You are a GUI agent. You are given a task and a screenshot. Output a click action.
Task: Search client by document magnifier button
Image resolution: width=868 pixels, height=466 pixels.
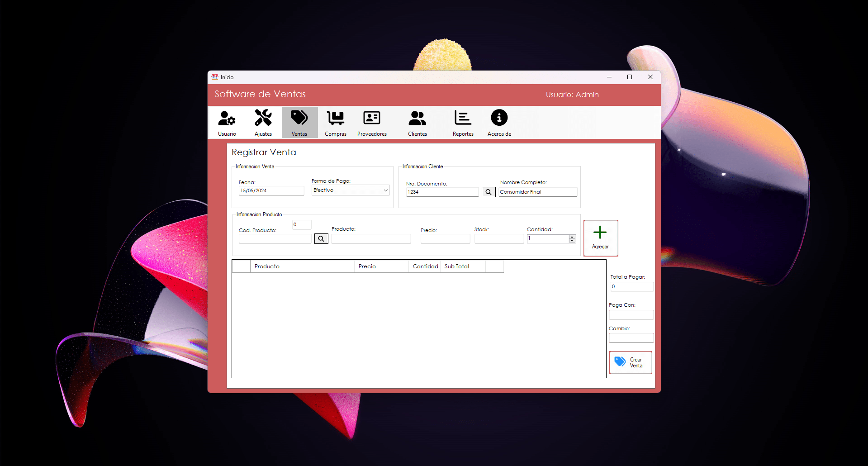point(489,192)
